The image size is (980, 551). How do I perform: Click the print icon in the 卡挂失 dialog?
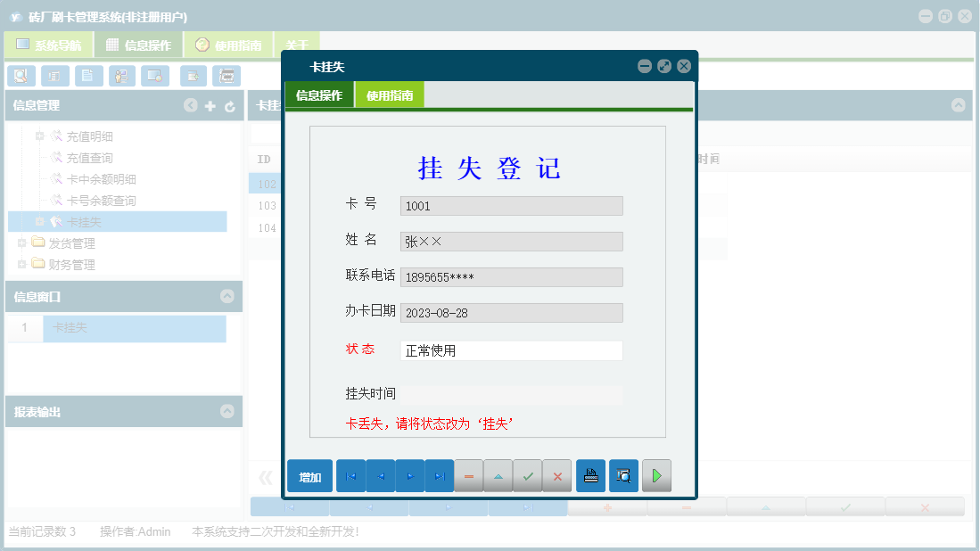point(589,475)
